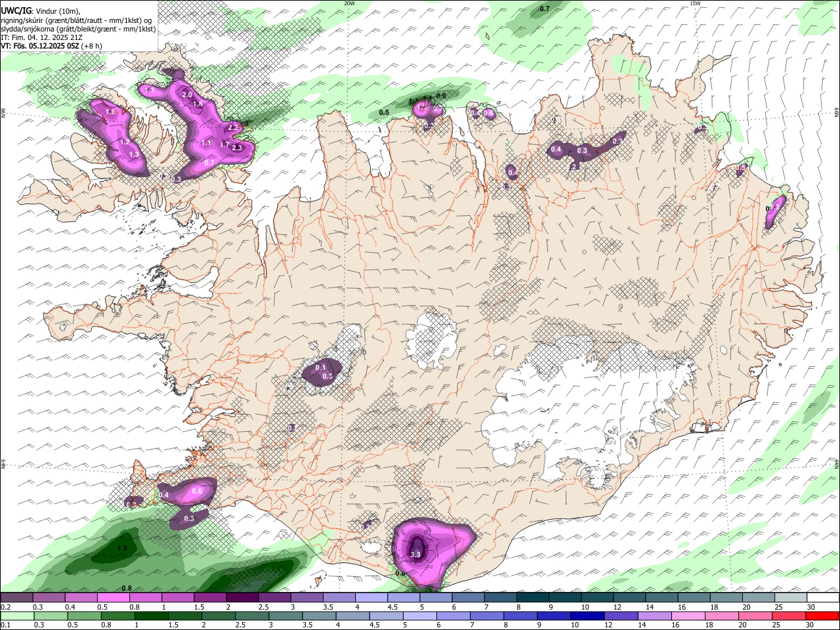Viewport: 840px width, 630px height.
Task: Click the 1.1 value in the Westfjords snow band
Action: pyautogui.click(x=206, y=142)
